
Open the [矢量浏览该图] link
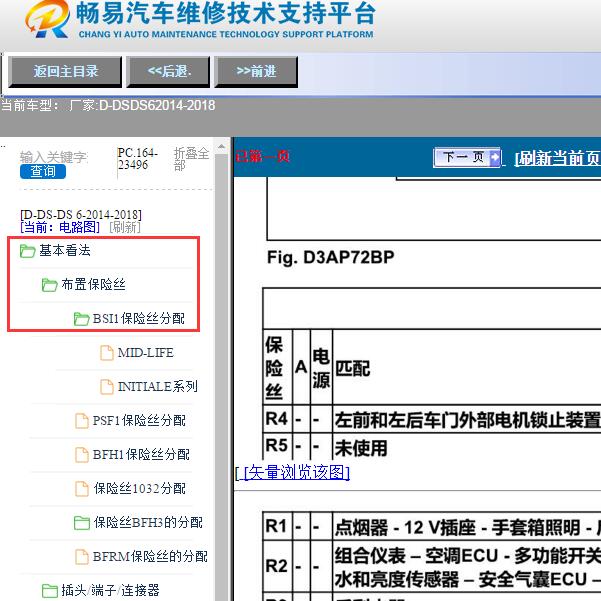[x=296, y=473]
